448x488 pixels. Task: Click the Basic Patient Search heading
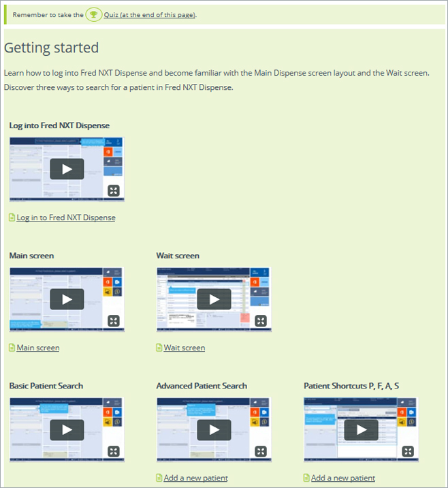[46, 386]
